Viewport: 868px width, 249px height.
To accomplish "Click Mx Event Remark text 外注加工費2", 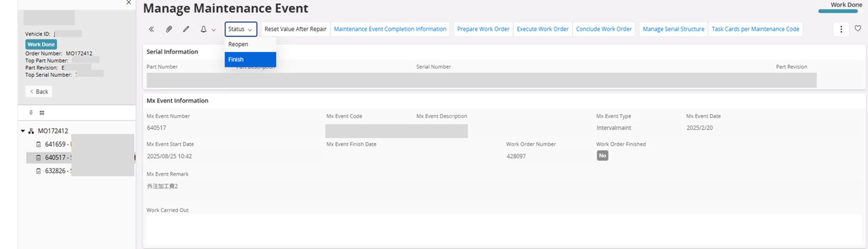I will tap(162, 186).
